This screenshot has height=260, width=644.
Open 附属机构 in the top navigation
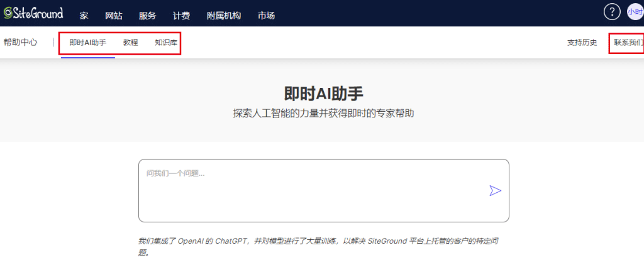point(224,16)
